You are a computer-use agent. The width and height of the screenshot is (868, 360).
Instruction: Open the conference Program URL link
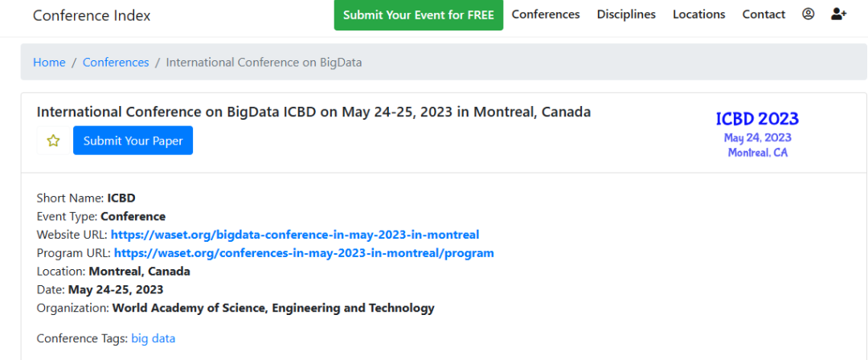pos(304,253)
